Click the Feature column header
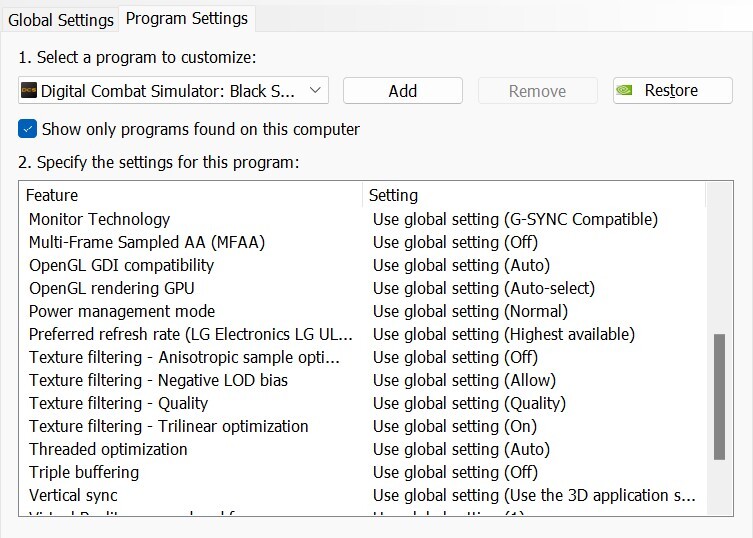The image size is (753, 538). click(x=191, y=195)
